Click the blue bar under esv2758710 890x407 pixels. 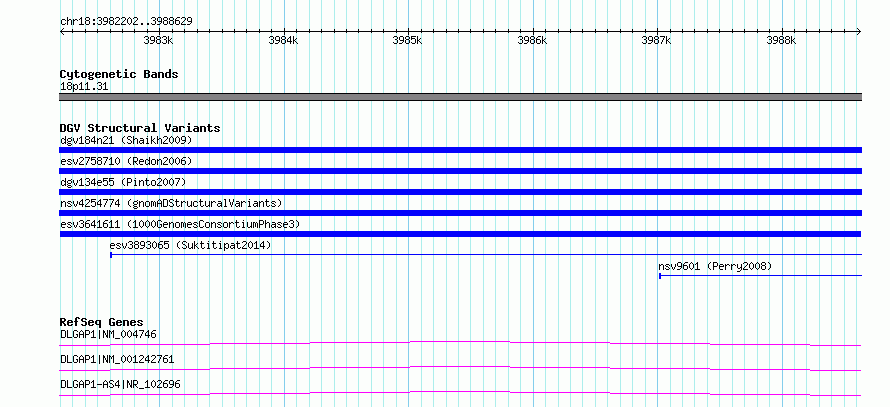click(460, 171)
